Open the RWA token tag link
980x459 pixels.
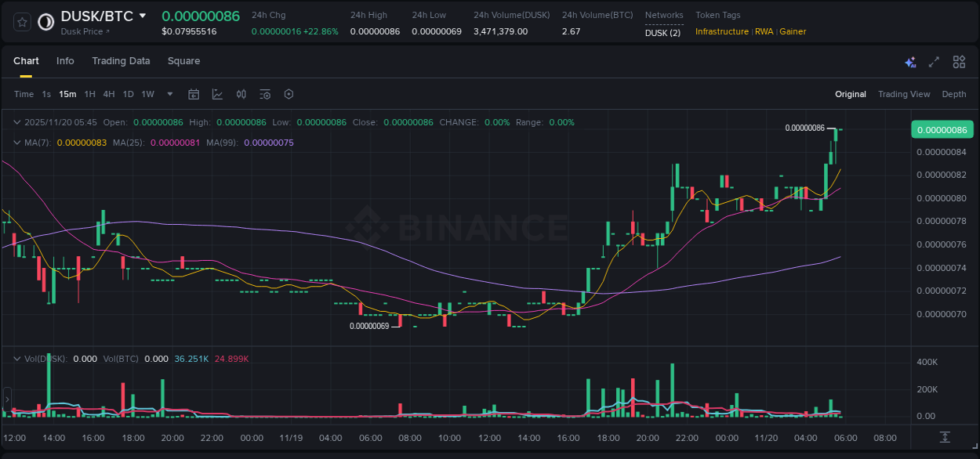(x=762, y=31)
